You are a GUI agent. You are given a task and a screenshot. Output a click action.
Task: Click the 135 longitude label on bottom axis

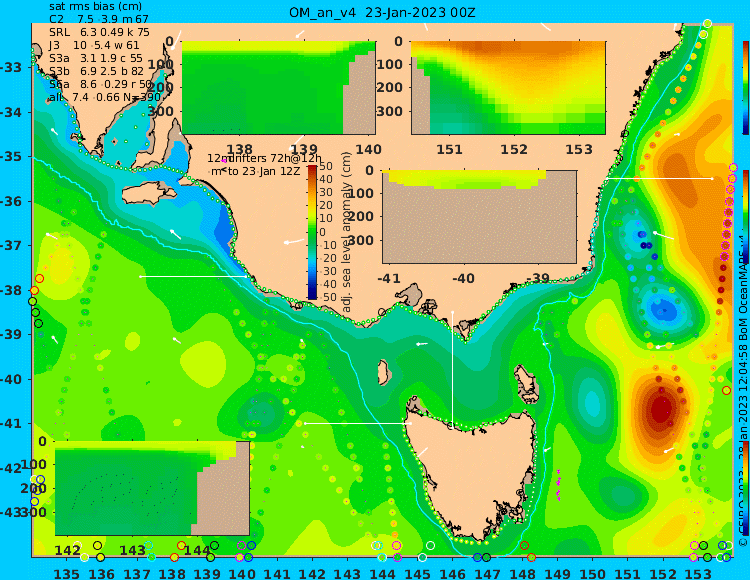point(66,574)
